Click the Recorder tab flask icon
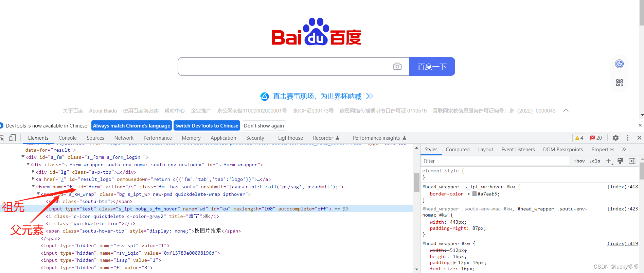Image resolution: width=644 pixels, height=273 pixels. tap(338, 138)
